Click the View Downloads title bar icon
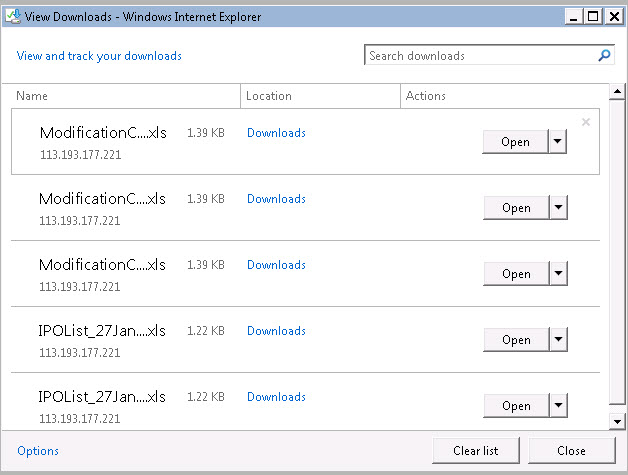The width and height of the screenshot is (628, 475). (x=12, y=16)
